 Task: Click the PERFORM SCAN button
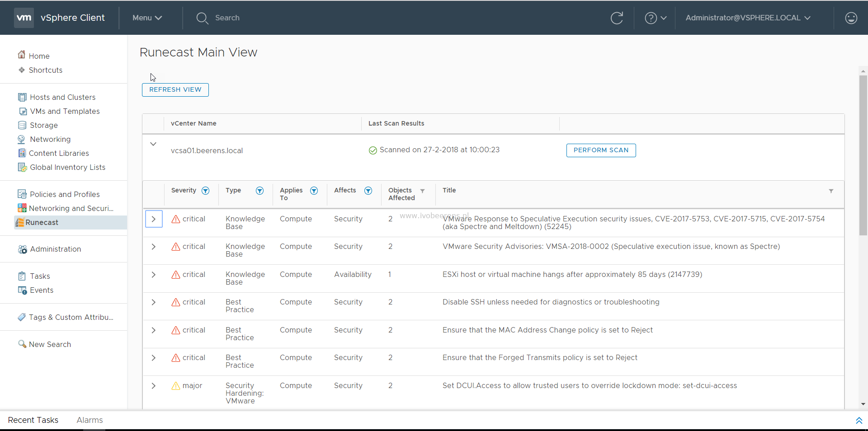tap(601, 150)
